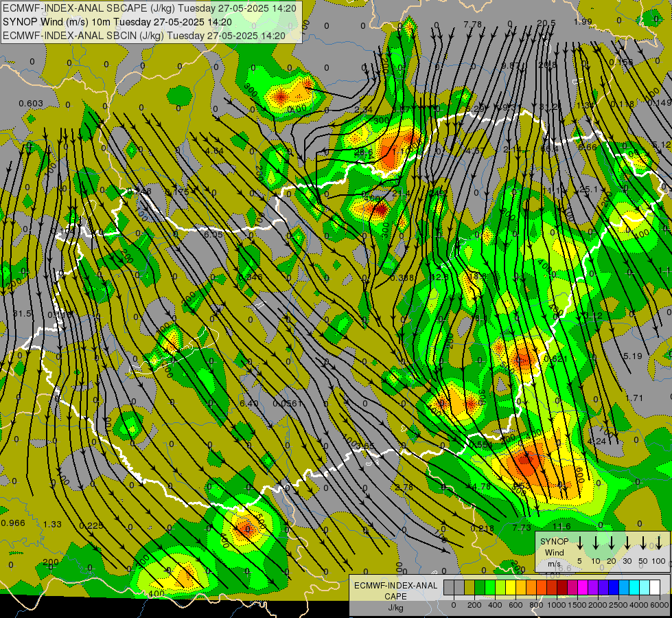Click the 10 m/s arrow in SYNOP Wind legend
Viewport: 672px width, 618px height.
(x=595, y=543)
